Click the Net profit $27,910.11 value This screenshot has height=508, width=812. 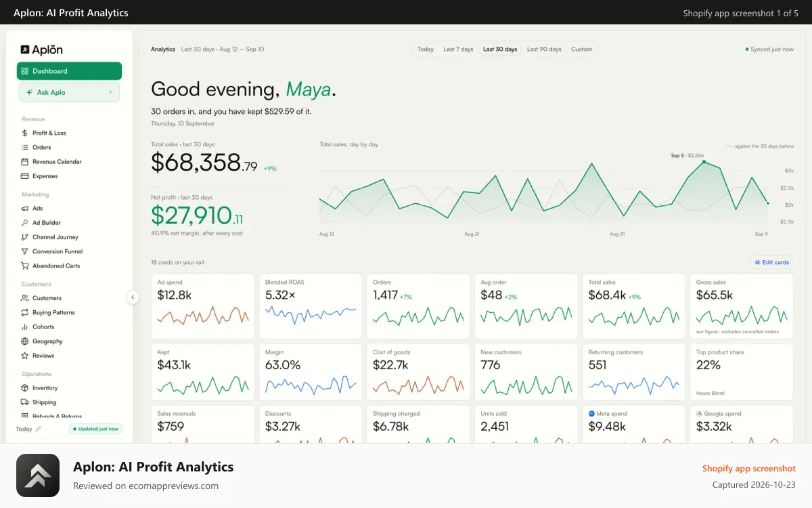tap(197, 215)
